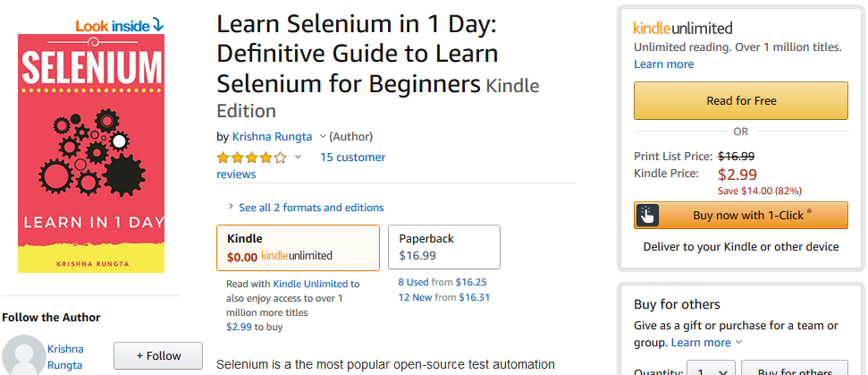Expand the author name dropdown chevron

click(x=322, y=136)
